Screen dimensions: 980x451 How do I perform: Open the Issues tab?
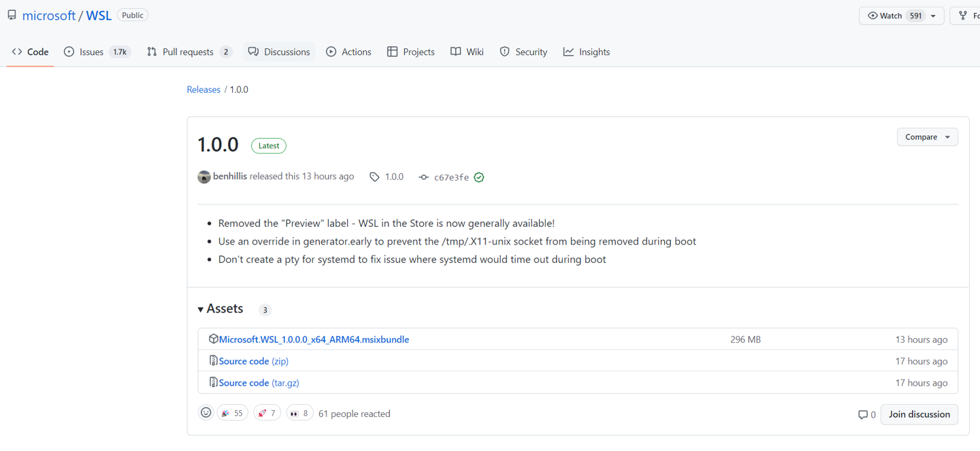(97, 52)
